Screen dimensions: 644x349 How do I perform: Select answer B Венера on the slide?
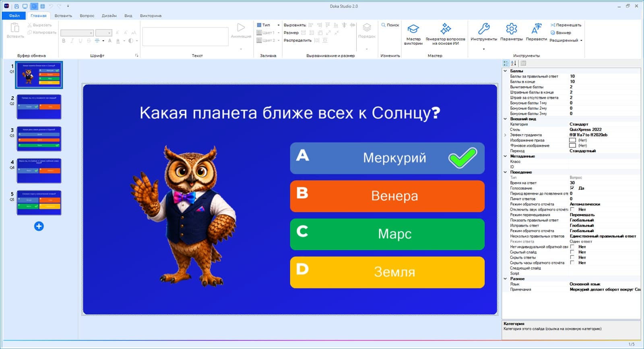click(387, 196)
